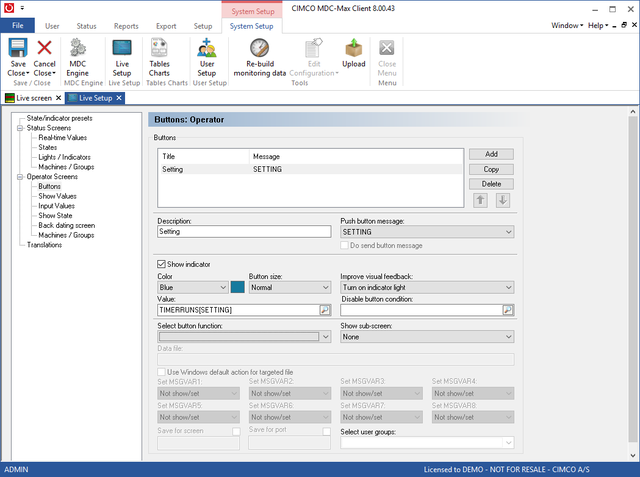The image size is (640, 477).
Task: Click Re-build monitoring data icon
Action: click(259, 49)
